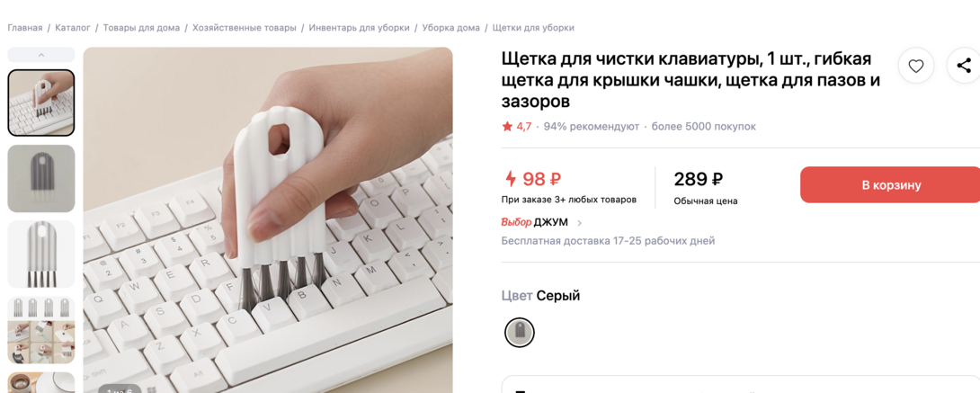Navigate to Хозяйственные товары breadcrumb

(245, 28)
